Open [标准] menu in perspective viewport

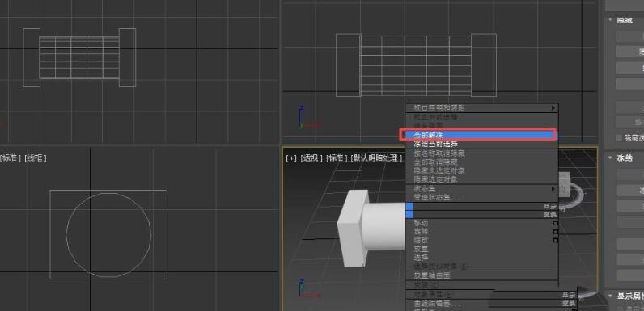tap(337, 158)
